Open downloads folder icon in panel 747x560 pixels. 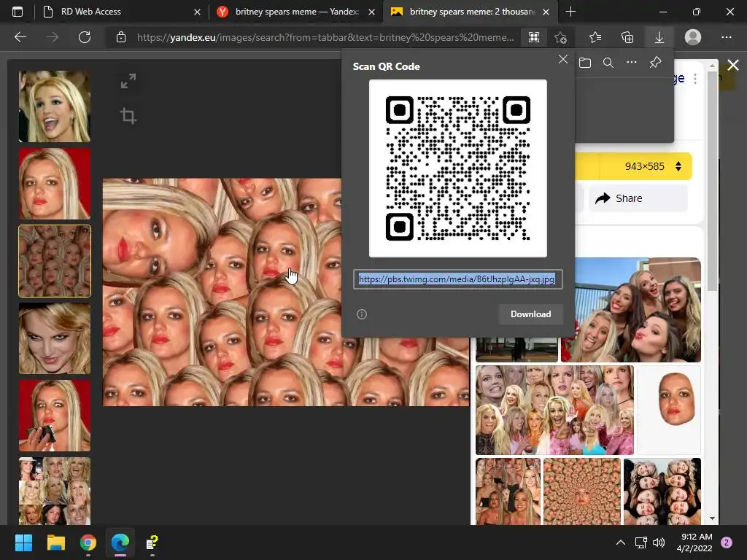click(x=585, y=63)
